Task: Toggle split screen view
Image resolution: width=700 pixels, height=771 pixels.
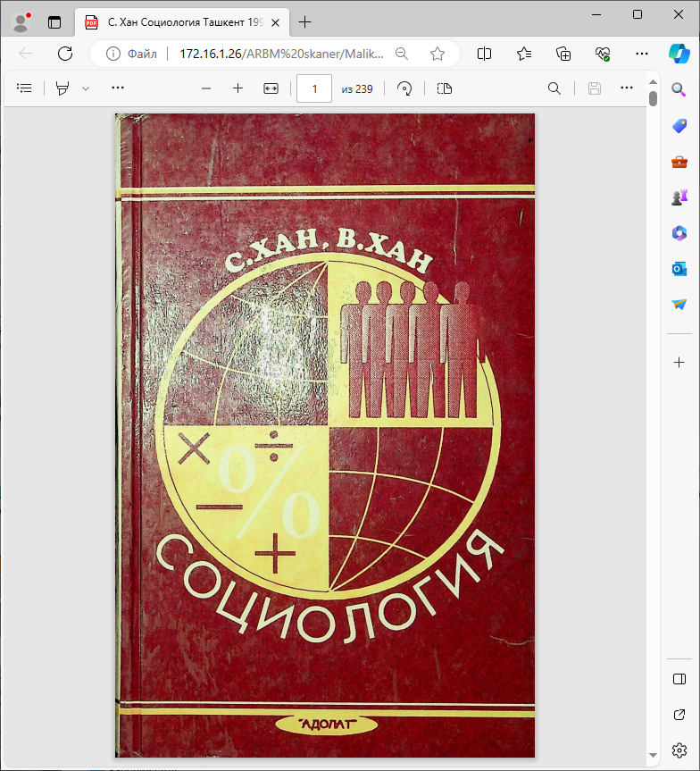Action: pyautogui.click(x=484, y=54)
